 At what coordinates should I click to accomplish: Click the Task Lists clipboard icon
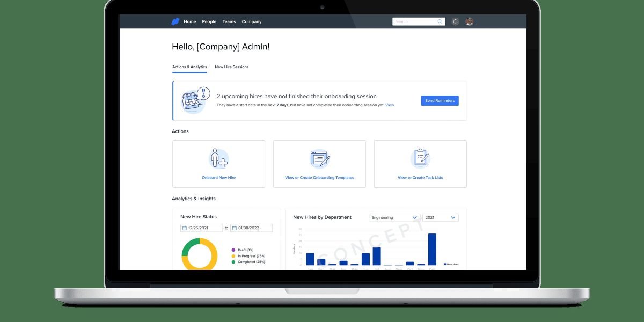tap(420, 158)
